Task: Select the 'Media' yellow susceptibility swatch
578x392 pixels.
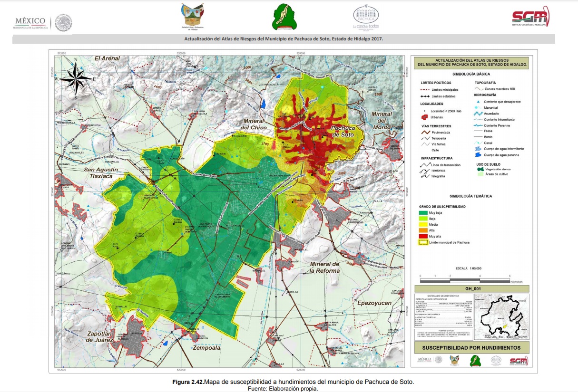Action: [423, 225]
